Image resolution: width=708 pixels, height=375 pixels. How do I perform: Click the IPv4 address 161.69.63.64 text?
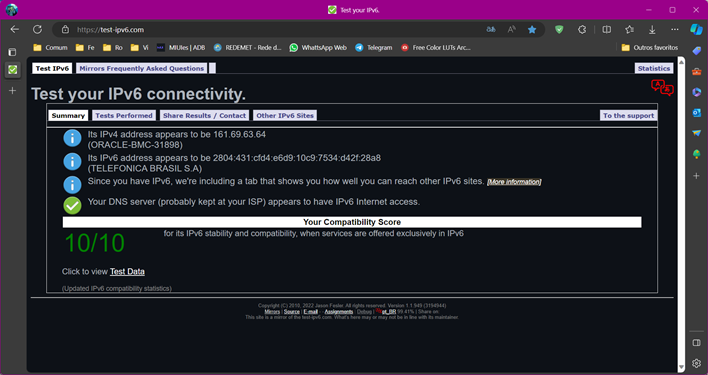click(x=239, y=134)
